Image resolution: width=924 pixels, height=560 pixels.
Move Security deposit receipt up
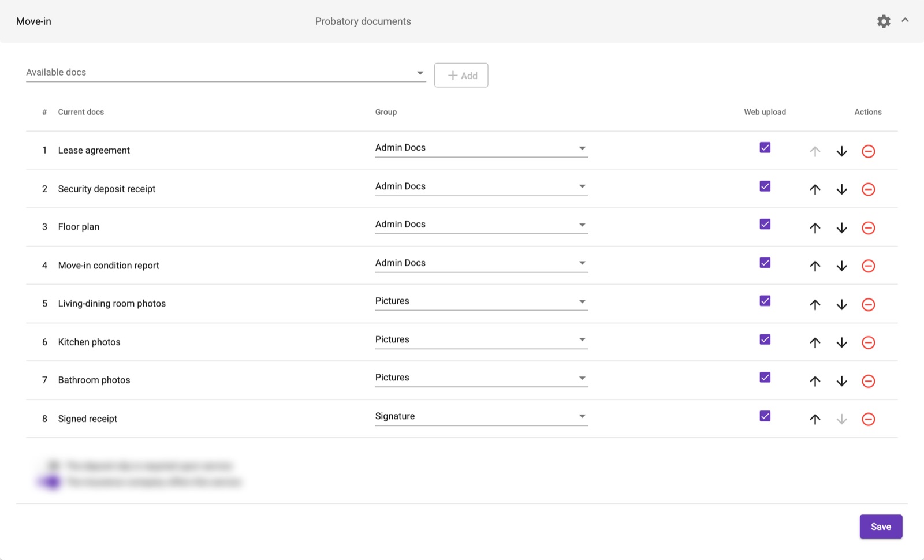point(815,189)
